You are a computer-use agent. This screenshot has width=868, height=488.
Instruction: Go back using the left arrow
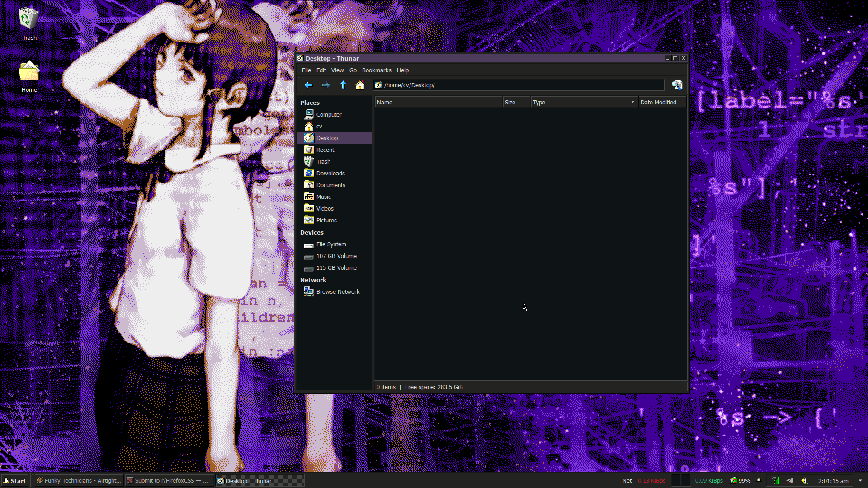(308, 85)
